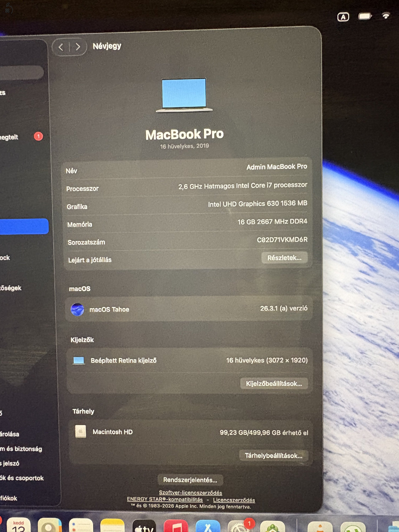
Task: Open the sidebar item ending in "fiókok"
Action: [x=9, y=498]
